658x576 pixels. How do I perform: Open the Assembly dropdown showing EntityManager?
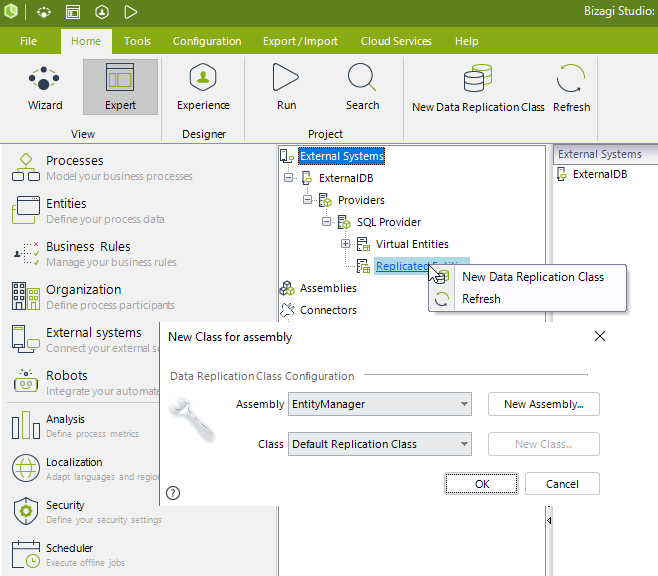[x=380, y=404]
